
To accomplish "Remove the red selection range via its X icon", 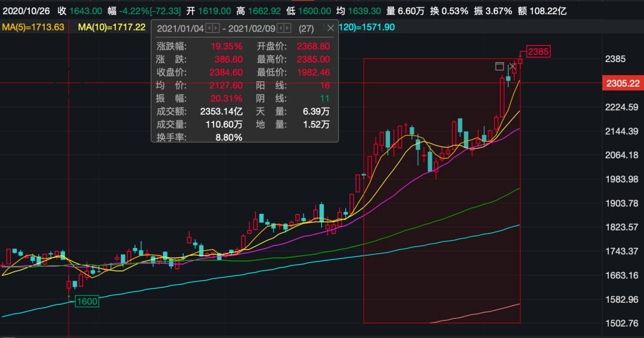I will click(513, 66).
